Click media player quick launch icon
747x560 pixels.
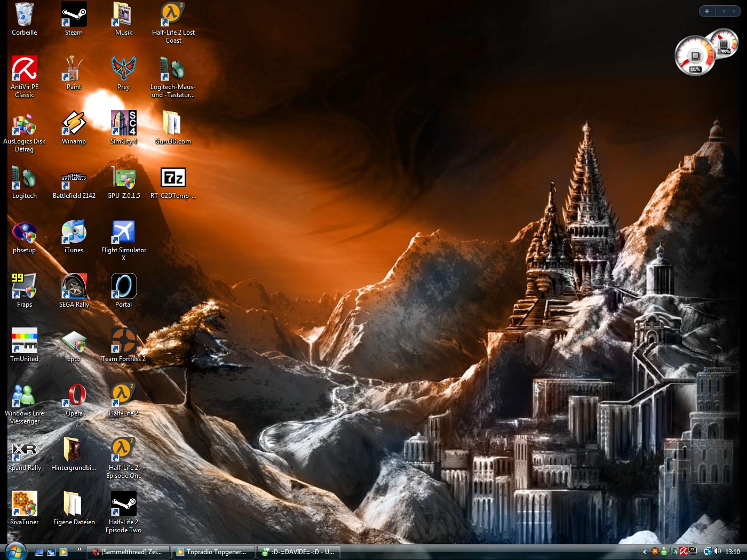tap(63, 552)
